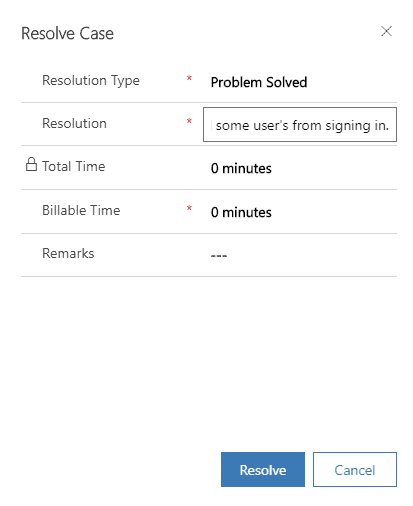
Task: Click the red asterisk next to Resolution
Action: (189, 121)
